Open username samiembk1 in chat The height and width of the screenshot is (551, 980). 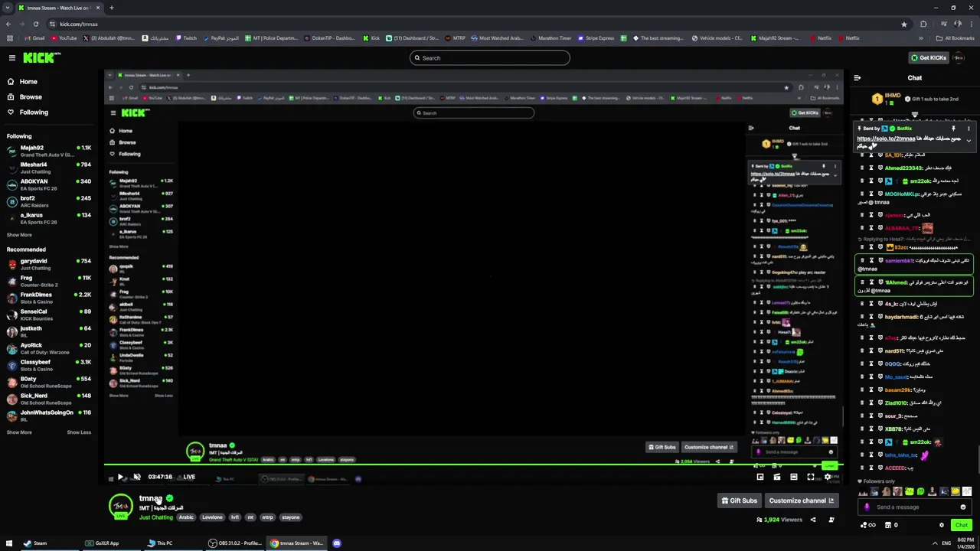tap(900, 261)
